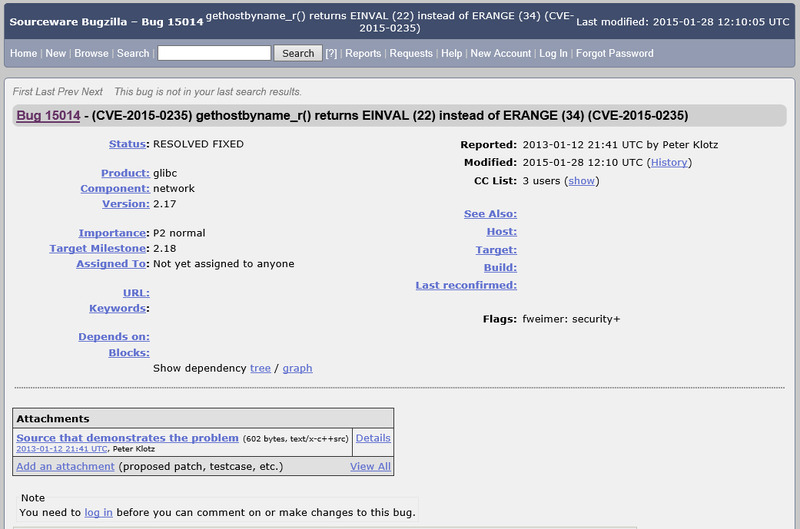The image size is (800, 529).
Task: Click the log in link in Note
Action: (98, 512)
